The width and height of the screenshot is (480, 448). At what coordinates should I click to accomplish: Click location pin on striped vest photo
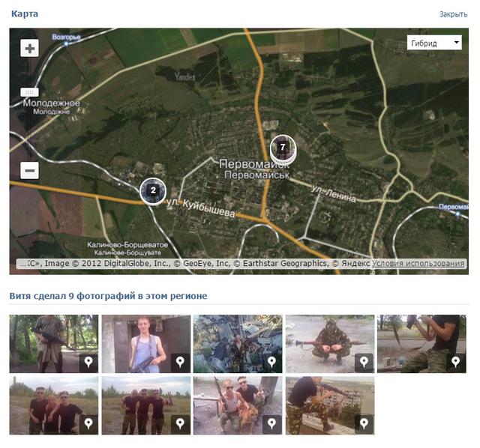[x=180, y=363]
